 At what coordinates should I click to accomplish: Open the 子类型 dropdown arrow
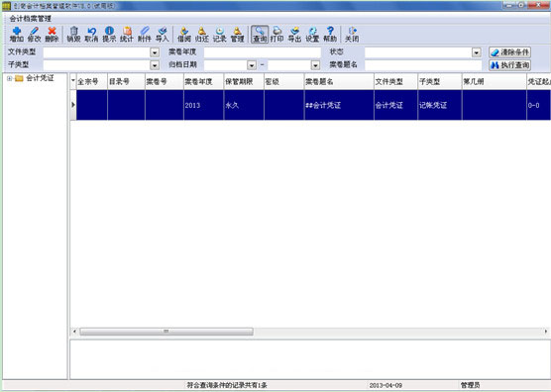click(x=155, y=65)
